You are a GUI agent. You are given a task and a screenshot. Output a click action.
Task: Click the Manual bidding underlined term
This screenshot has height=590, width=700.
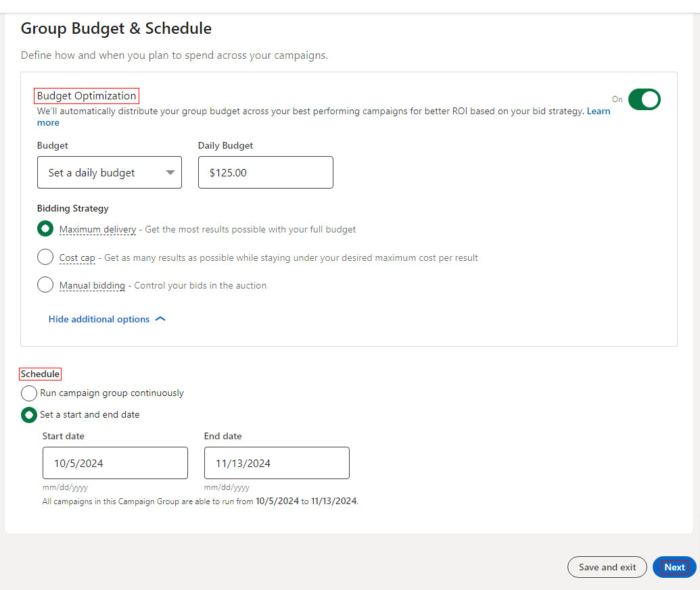[x=92, y=285]
